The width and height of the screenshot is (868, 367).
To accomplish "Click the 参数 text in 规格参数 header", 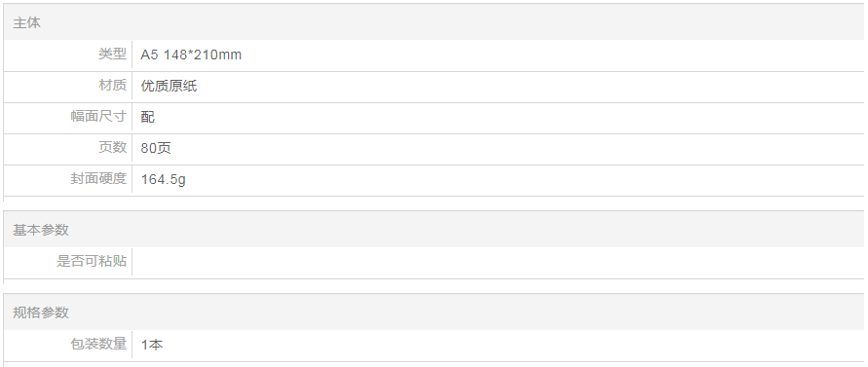I will (55, 312).
